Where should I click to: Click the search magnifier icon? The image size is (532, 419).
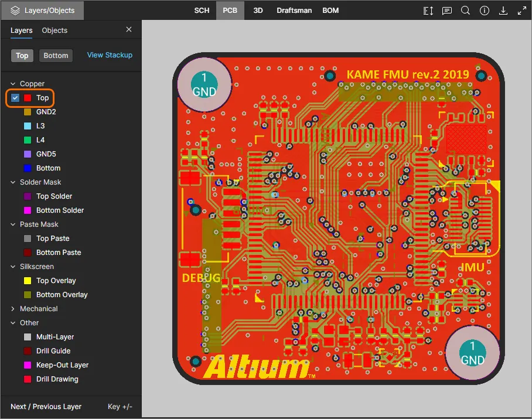click(x=465, y=11)
